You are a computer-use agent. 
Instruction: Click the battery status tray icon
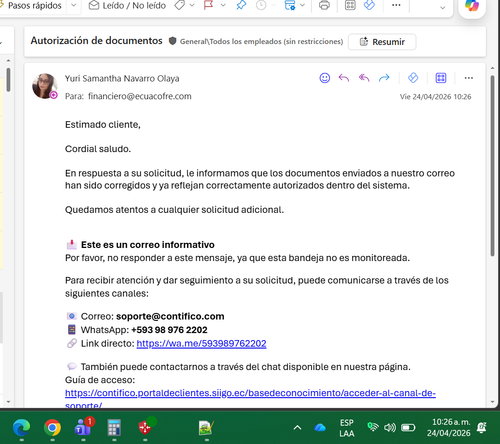[x=408, y=428]
